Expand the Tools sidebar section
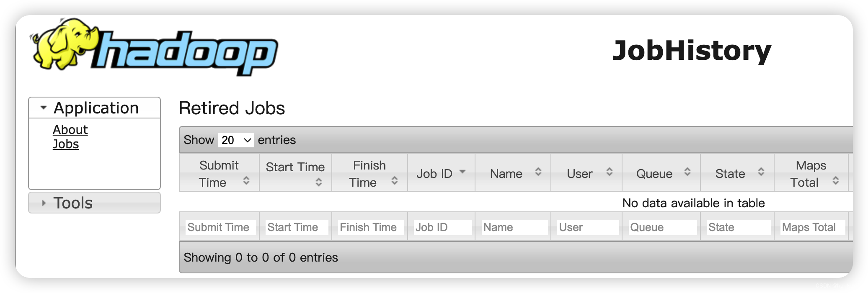The image size is (868, 293). [x=94, y=203]
